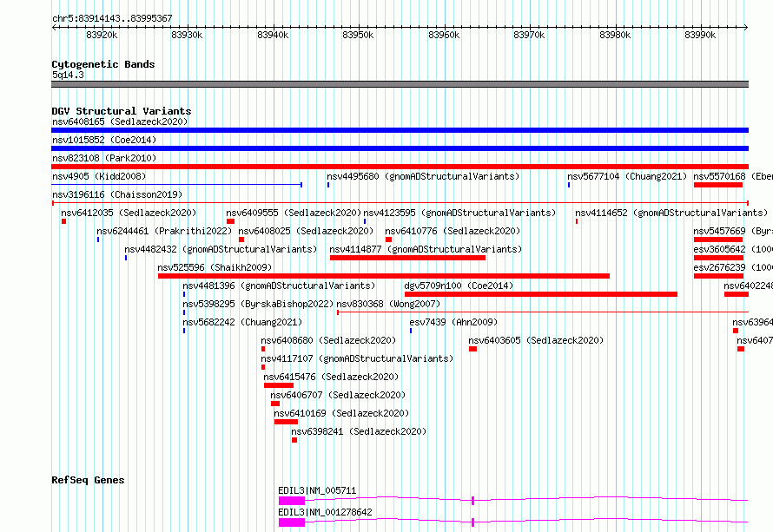This screenshot has width=773, height=532.
Task: Click the 83920k ruler position
Action: point(102,35)
